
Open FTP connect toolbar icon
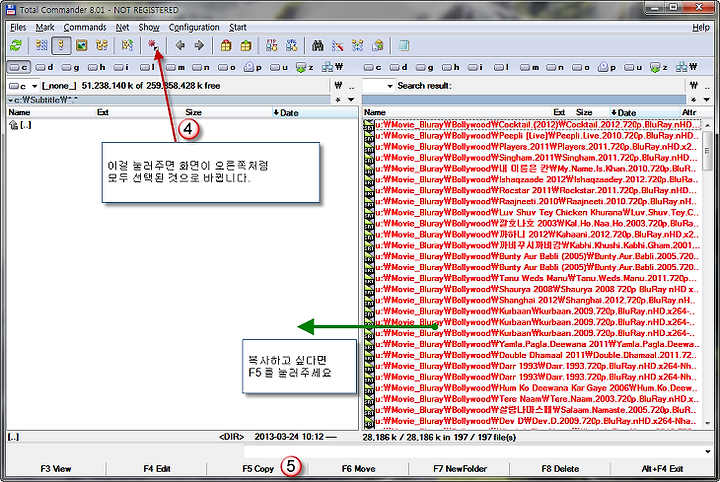(x=272, y=45)
